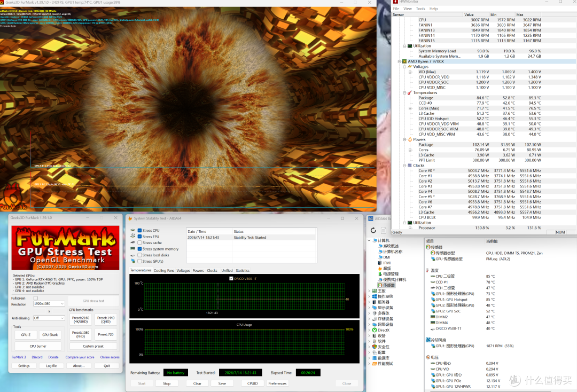This screenshot has height=392, width=577.
Task: Switch to the Unified tab
Action: click(x=227, y=270)
